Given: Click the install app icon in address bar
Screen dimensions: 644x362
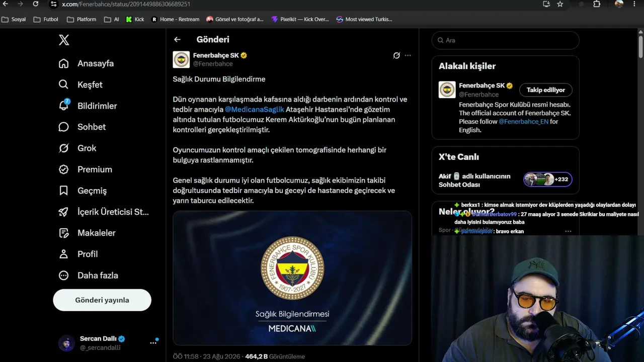Looking at the screenshot, I should coord(546,4).
